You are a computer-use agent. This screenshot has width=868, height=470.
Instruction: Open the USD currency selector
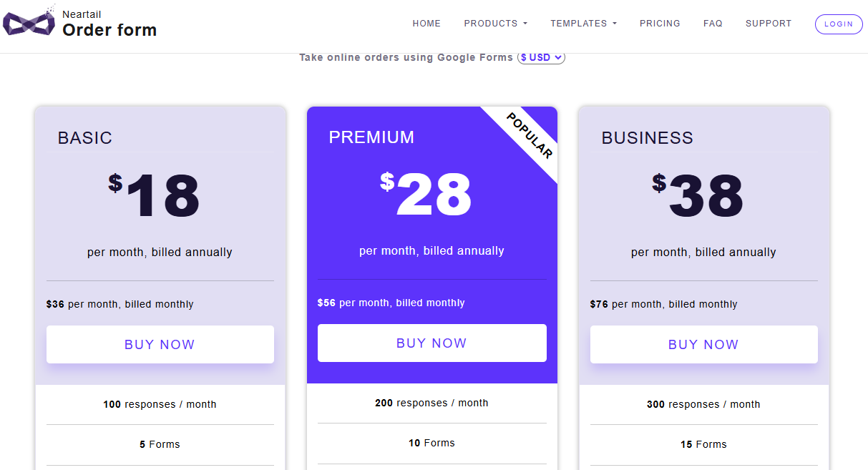tap(542, 58)
